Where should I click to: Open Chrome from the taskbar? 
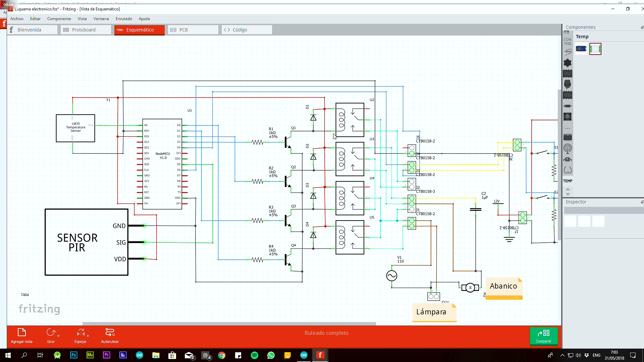tap(222, 355)
